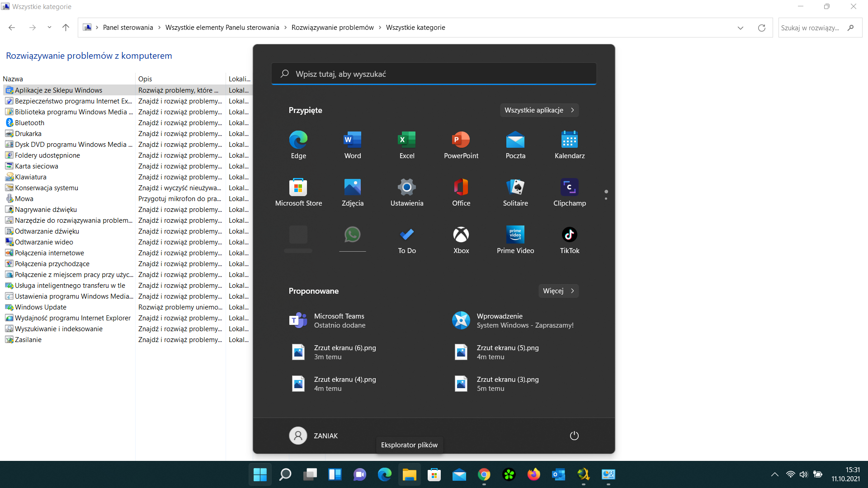Go to Wszystkie elementy Panelu sterowania breadcrumb
The image size is (868, 488).
pyautogui.click(x=222, y=28)
